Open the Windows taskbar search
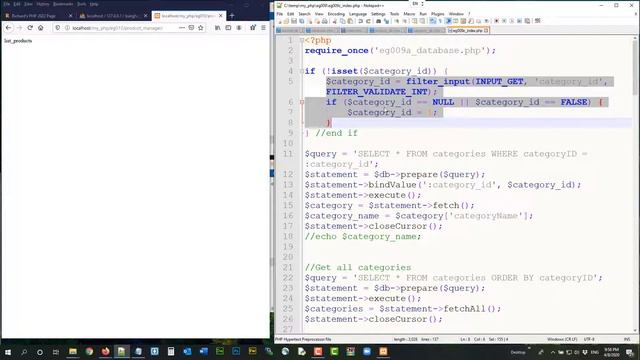The height and width of the screenshot is (360, 640). tap(24, 352)
